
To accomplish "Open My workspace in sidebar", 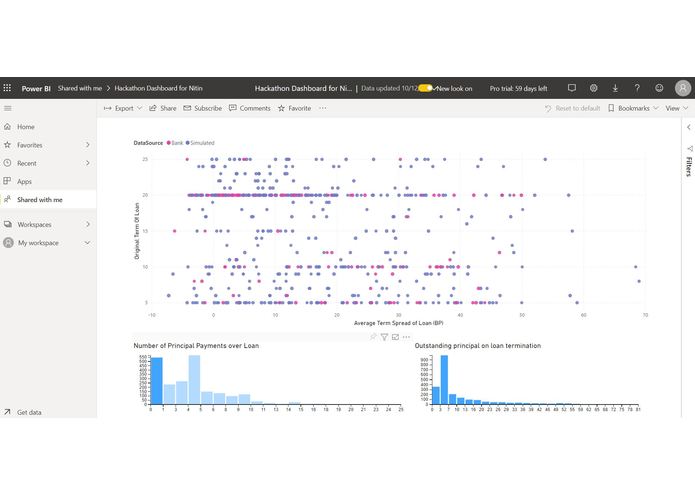I will [x=48, y=243].
